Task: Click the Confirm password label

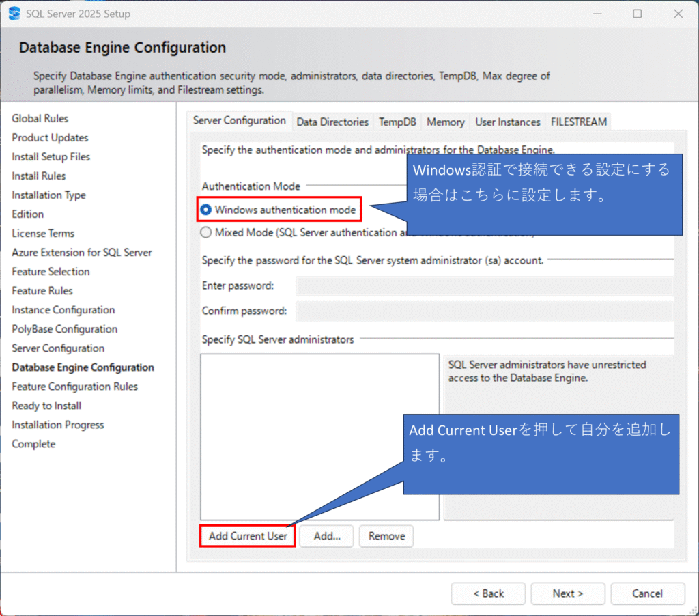Action: pos(244,311)
